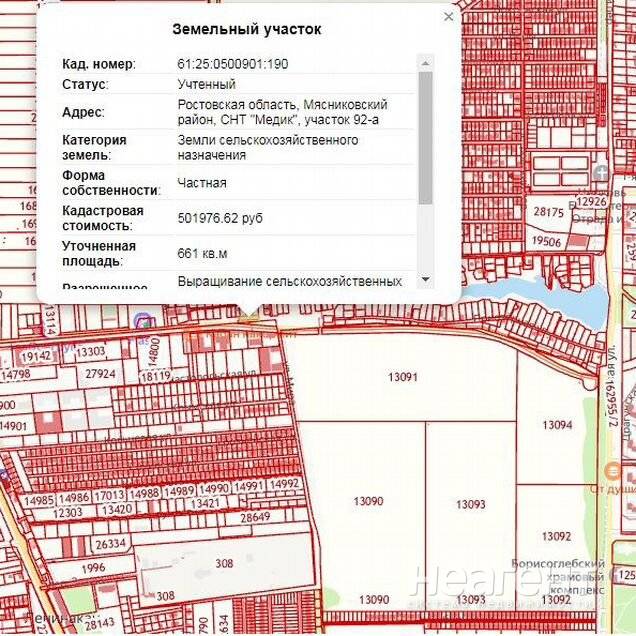Click the popup's vertical scrollbar thumb
636x636 pixels.
coord(425,135)
